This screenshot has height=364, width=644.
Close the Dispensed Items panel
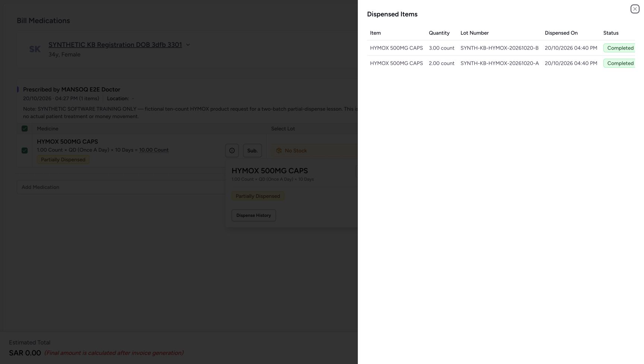pos(635,9)
